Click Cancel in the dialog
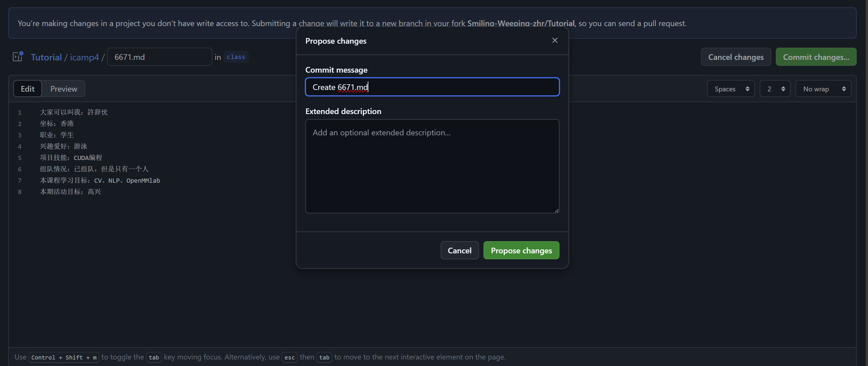868x366 pixels. click(x=459, y=250)
